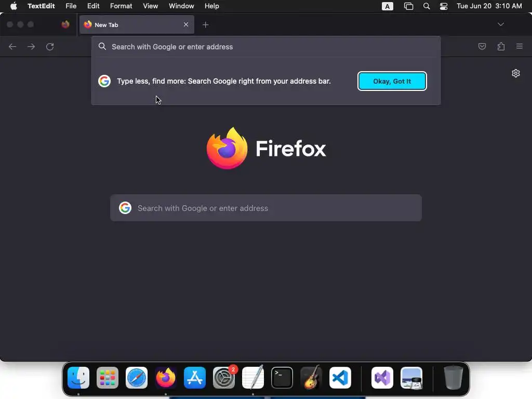
Task: Open the TextEdit app menu
Action: 41,6
